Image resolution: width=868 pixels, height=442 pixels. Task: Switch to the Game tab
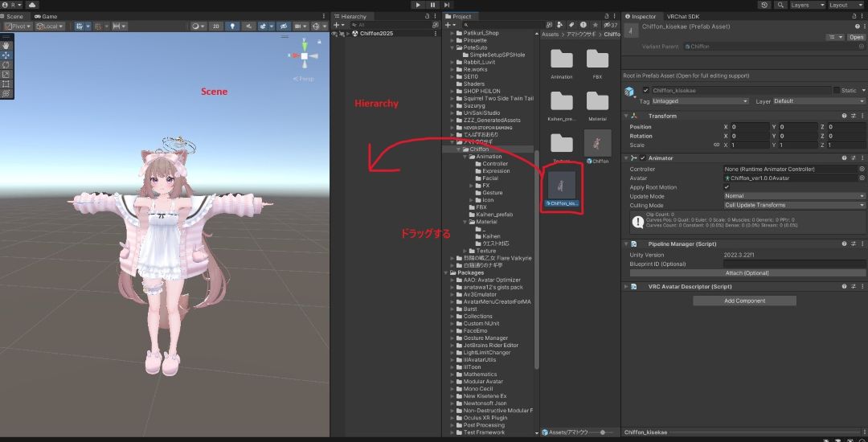coord(46,16)
